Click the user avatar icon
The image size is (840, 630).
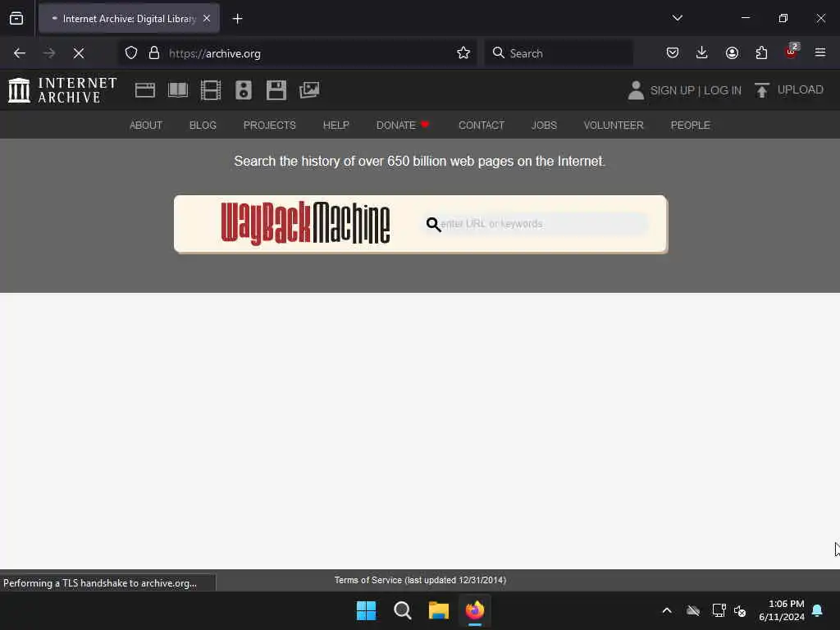[636, 90]
